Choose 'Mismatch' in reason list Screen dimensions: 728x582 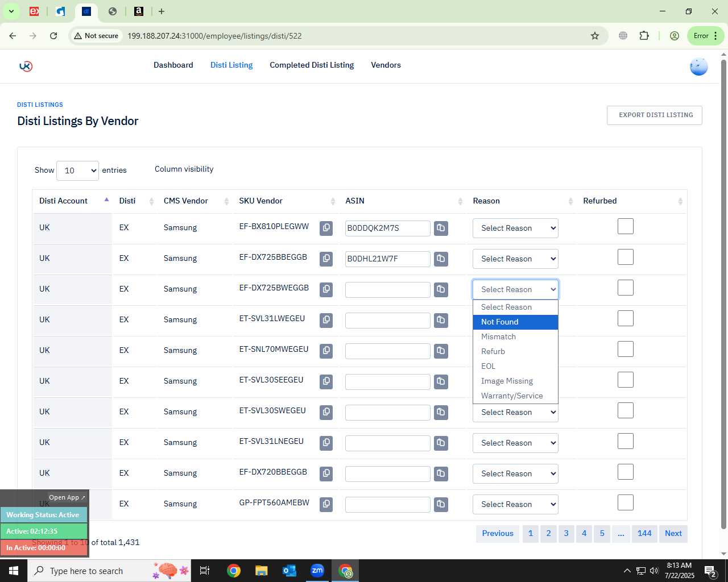(x=515, y=336)
